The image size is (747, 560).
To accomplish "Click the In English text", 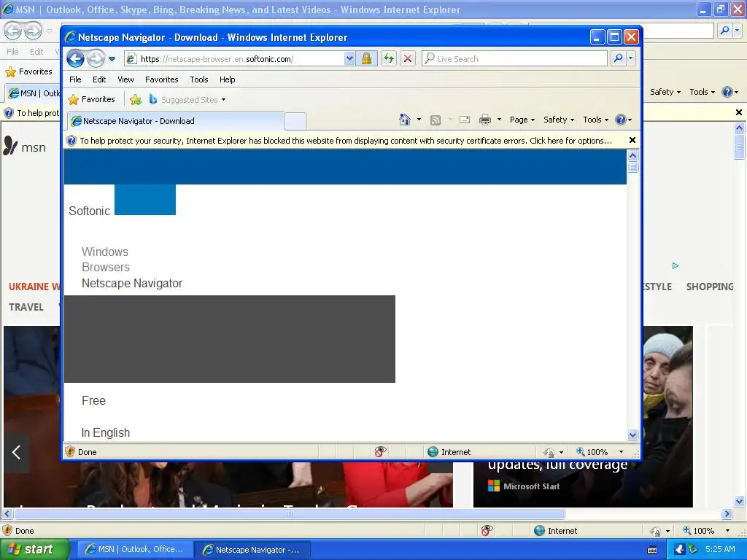I will [105, 432].
